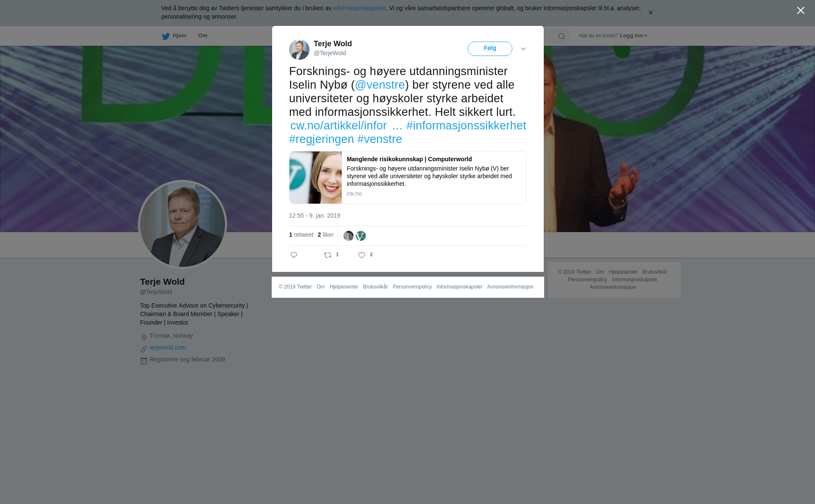Open the Logg inn dropdown

click(x=633, y=36)
